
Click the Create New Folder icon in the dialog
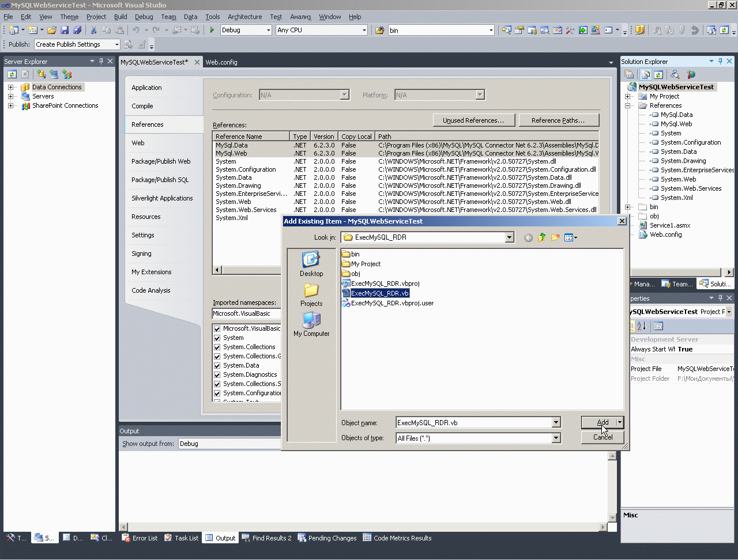[555, 237]
